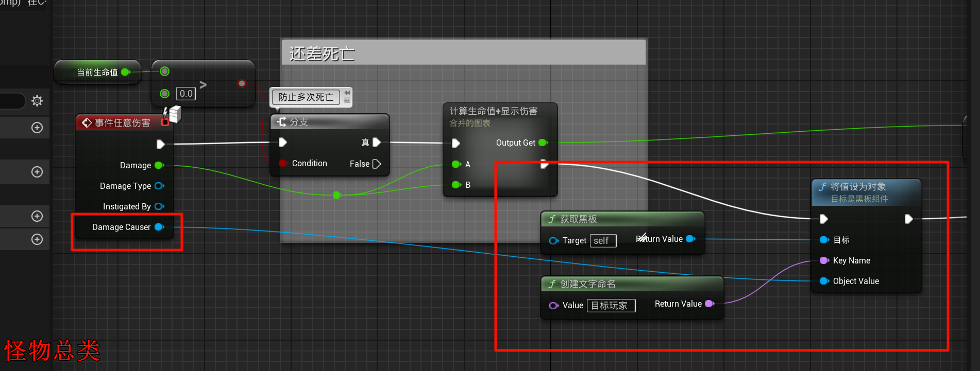Click the Output Get green pin
980x371 pixels.
(x=543, y=143)
